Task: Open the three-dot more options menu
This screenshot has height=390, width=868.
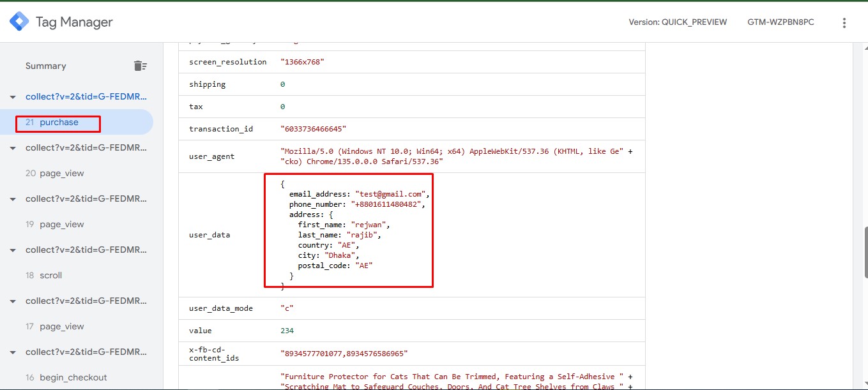Action: [844, 22]
